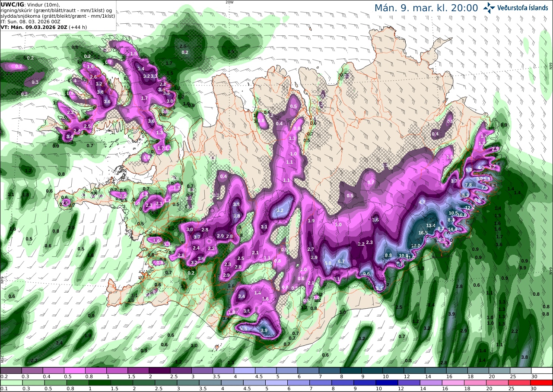Image resolution: width=553 pixels, height=392 pixels.
Task: Click the 25W longitude label
Action: (x=2, y=359)
